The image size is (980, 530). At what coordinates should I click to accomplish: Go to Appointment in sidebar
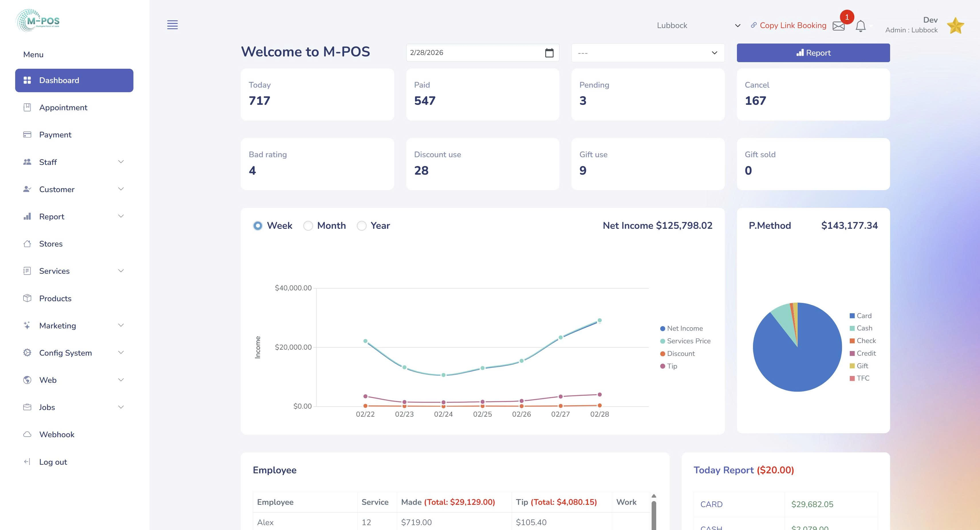point(63,108)
